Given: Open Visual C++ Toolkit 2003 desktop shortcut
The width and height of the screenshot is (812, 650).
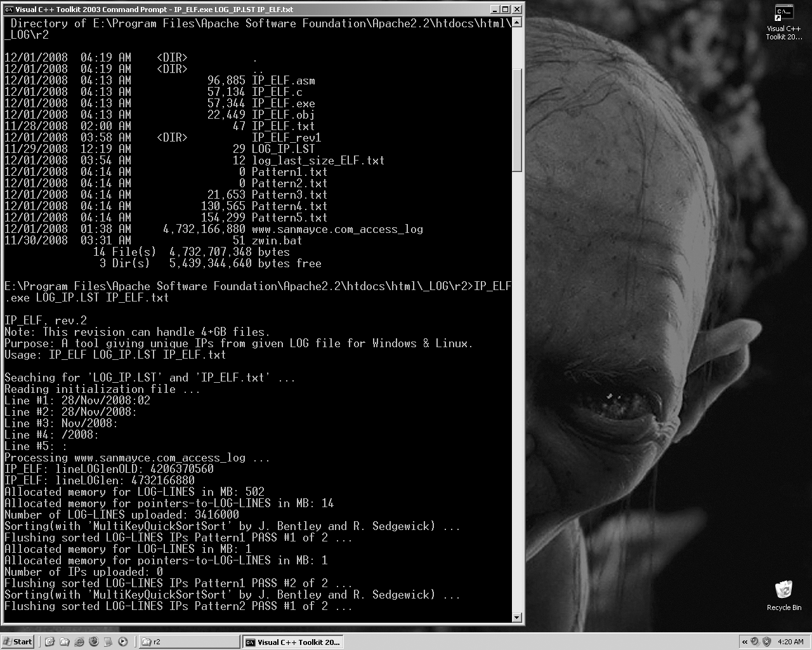Looking at the screenshot, I should [784, 23].
